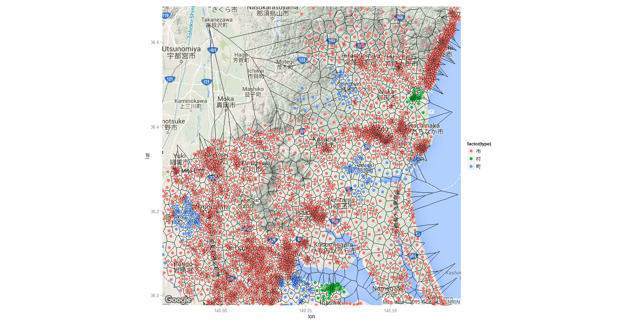Click the Haga town label
The image size is (644, 323).
tap(241, 55)
